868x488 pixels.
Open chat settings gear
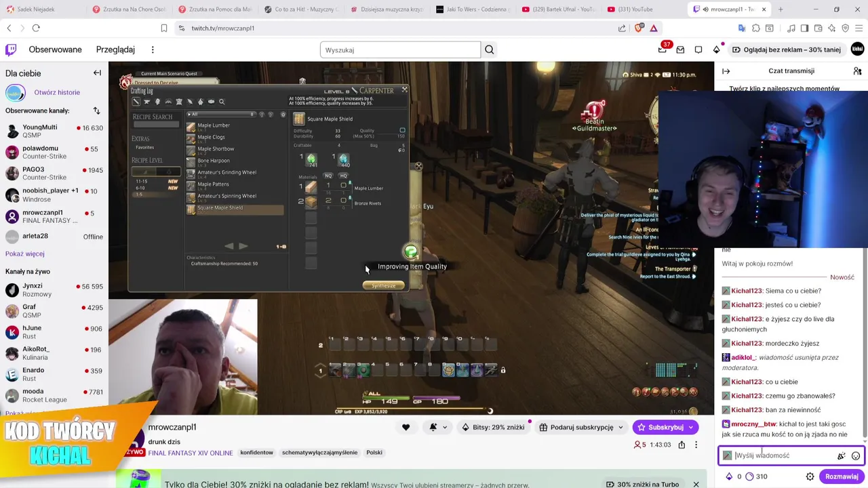tap(810, 476)
